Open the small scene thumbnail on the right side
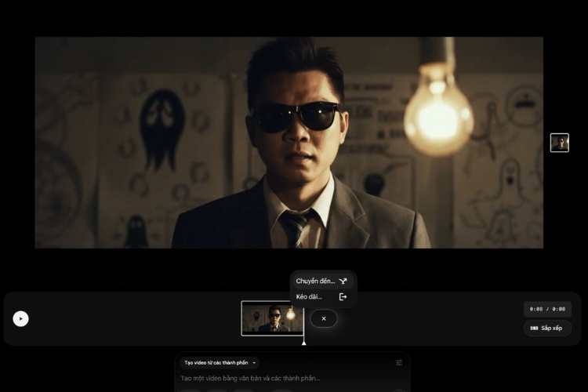Viewport: 588px width, 392px height. click(x=560, y=143)
